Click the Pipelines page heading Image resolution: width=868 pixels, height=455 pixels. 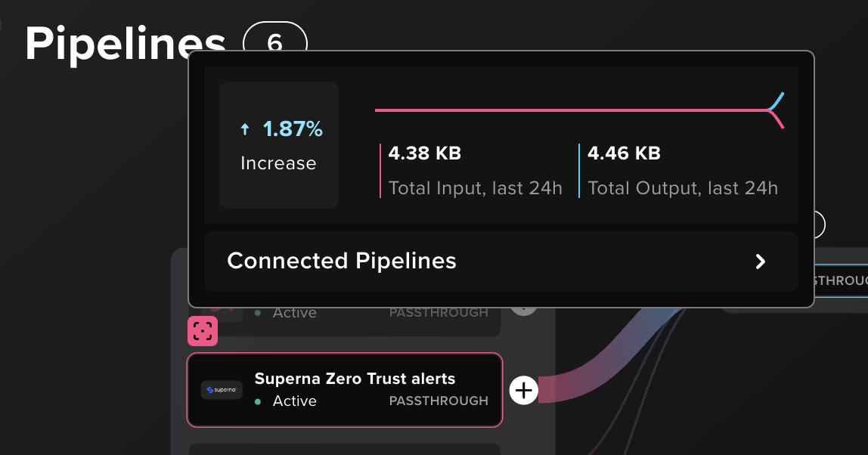pos(125,44)
